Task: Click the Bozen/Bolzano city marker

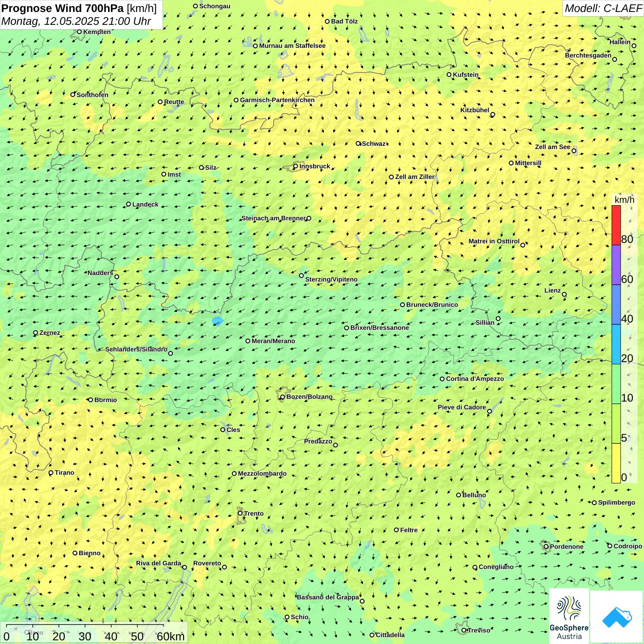Action: [282, 397]
